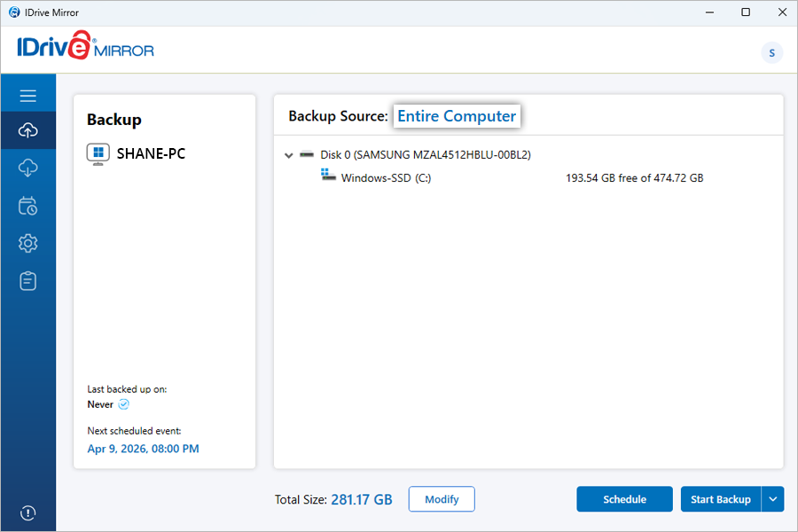Open the logs clipboard icon

point(27,281)
